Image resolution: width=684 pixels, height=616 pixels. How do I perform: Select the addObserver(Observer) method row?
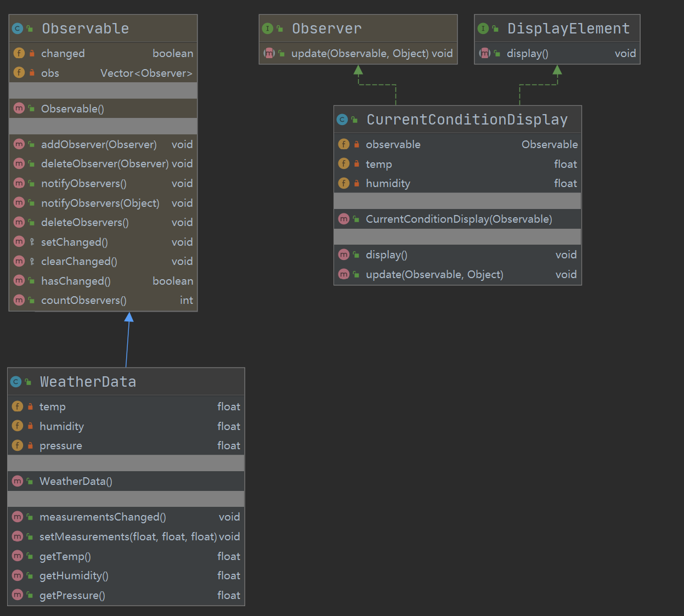(x=99, y=144)
